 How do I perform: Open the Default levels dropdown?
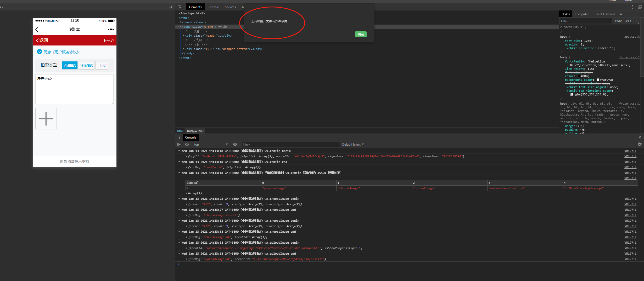coord(353,144)
